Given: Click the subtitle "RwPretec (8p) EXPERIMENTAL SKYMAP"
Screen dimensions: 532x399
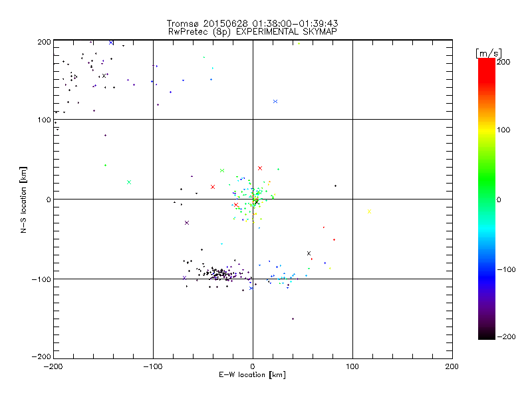Looking at the screenshot, I should click(x=252, y=32).
